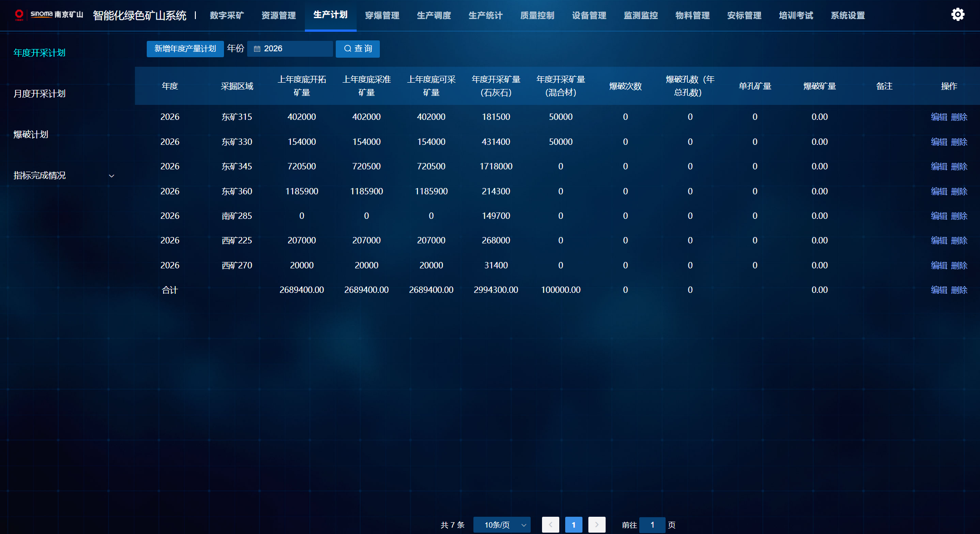Viewport: 980px width, 534px height.
Task: Select the 生产计划 tab
Action: [x=331, y=15]
